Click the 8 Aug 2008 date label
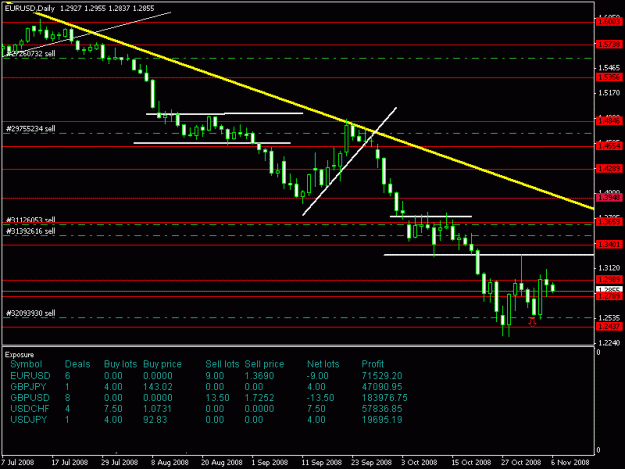This screenshot has height=469, width=625. (x=169, y=462)
